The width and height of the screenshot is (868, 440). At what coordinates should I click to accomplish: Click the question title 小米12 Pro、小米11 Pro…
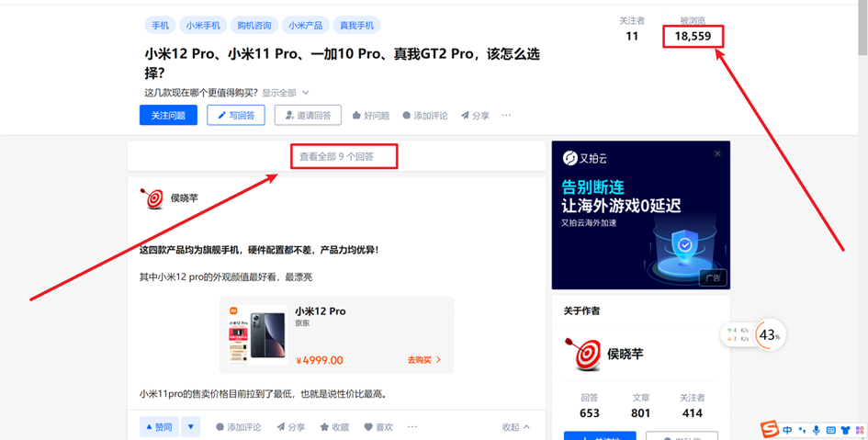[x=342, y=63]
